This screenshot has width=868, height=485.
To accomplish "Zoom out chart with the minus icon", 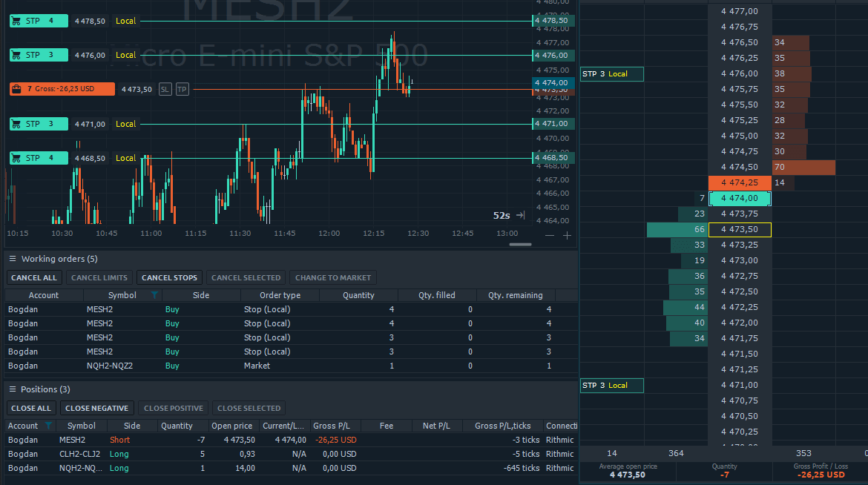I will tap(550, 235).
